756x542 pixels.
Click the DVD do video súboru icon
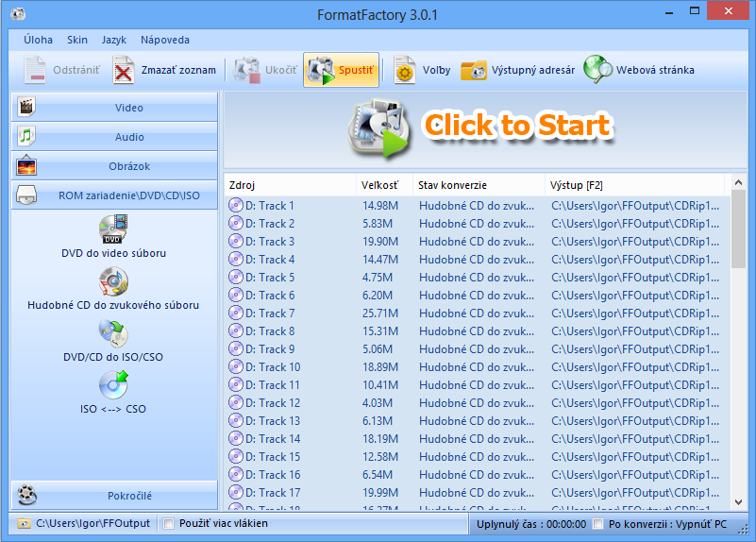coord(113,229)
